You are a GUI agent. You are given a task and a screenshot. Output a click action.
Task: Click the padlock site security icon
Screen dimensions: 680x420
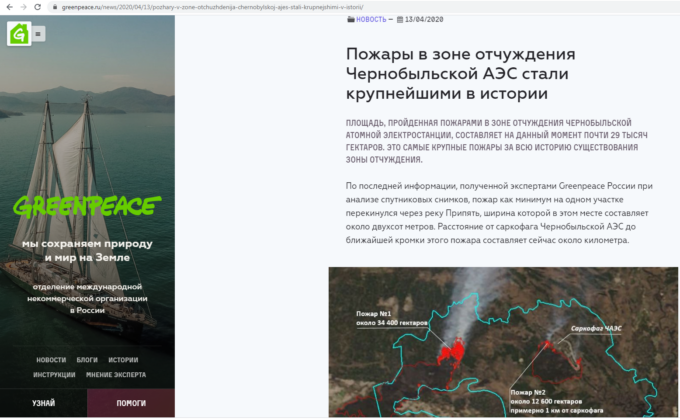tap(55, 7)
